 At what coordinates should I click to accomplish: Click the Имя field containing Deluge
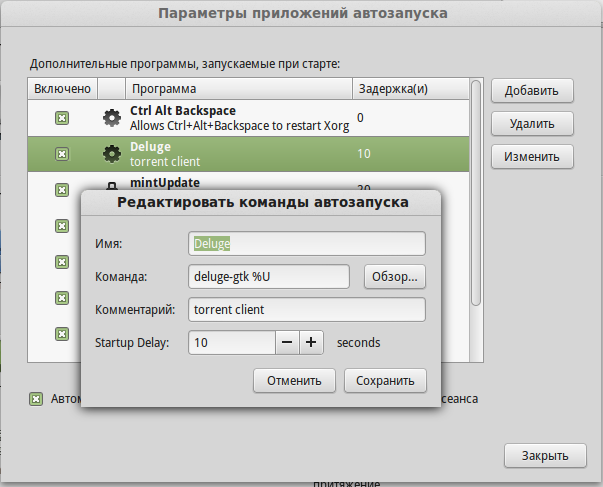[x=307, y=243]
